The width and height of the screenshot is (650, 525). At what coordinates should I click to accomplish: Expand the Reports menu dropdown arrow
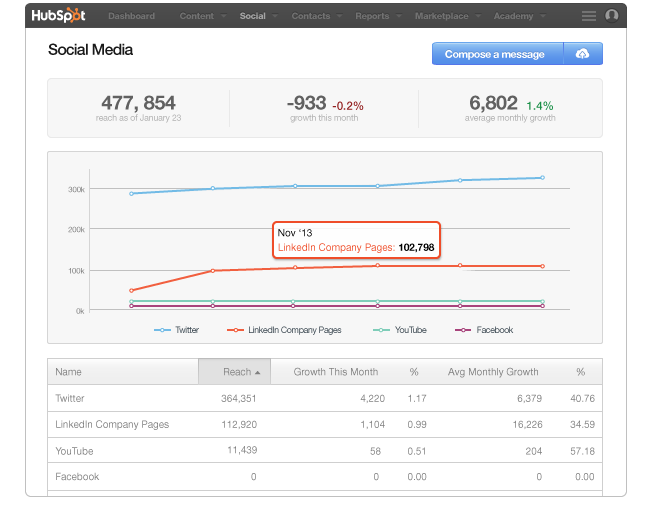click(398, 16)
